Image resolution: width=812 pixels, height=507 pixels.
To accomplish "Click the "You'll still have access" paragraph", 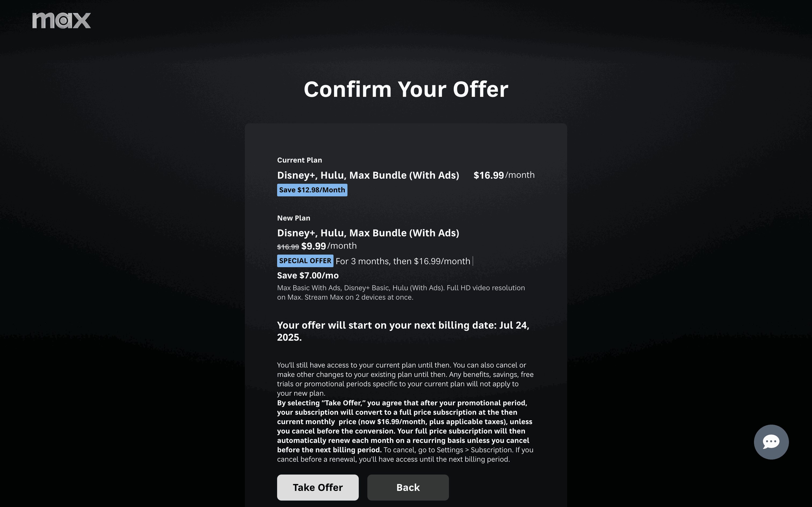I will [405, 379].
